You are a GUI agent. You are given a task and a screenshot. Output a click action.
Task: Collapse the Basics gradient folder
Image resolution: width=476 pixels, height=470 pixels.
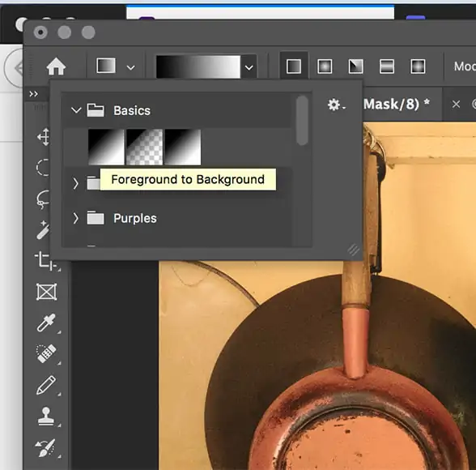76,110
